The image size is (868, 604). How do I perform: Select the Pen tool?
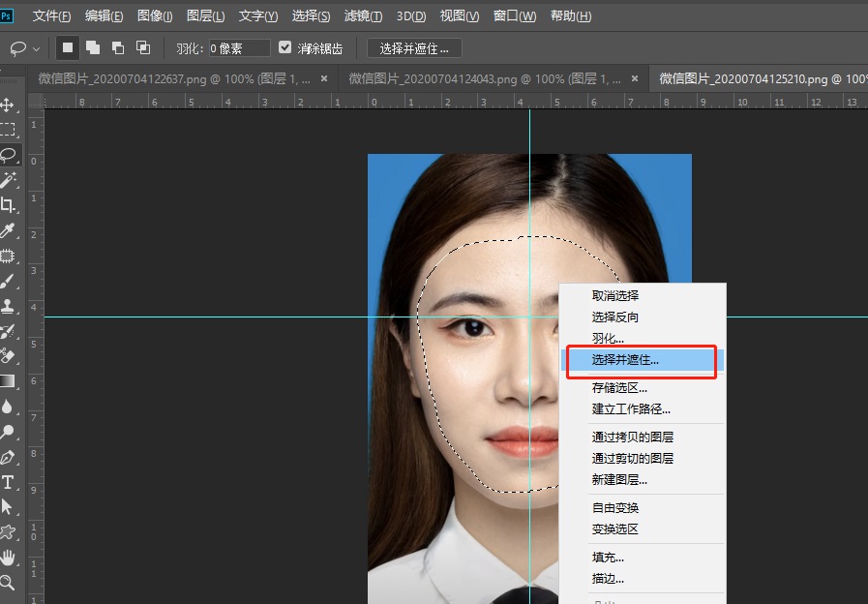[x=9, y=457]
